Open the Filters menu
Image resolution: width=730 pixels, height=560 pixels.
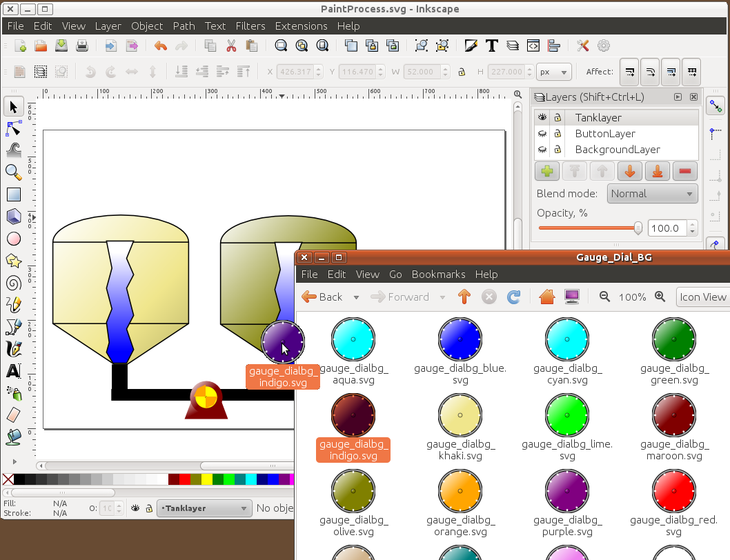(250, 26)
